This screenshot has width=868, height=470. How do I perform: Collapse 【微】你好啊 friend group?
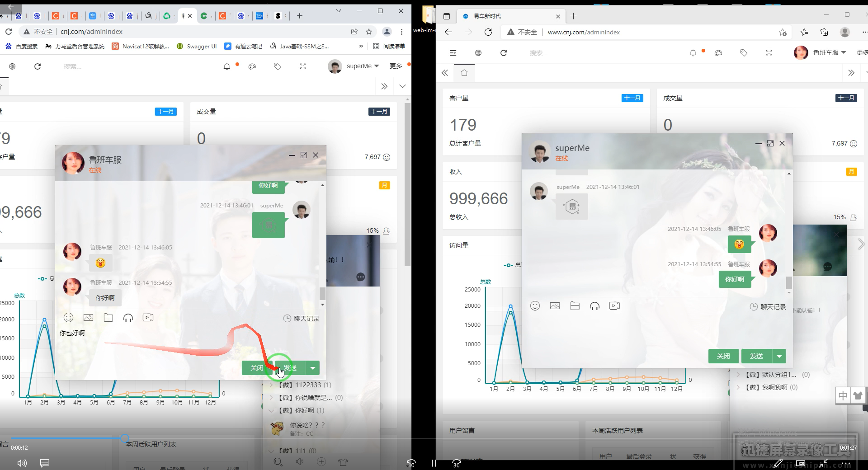click(297, 410)
